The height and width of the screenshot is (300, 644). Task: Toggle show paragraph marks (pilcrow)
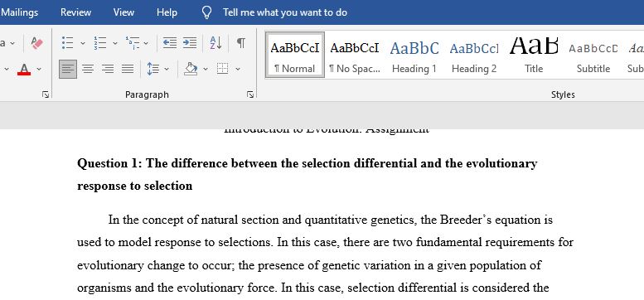coord(241,43)
